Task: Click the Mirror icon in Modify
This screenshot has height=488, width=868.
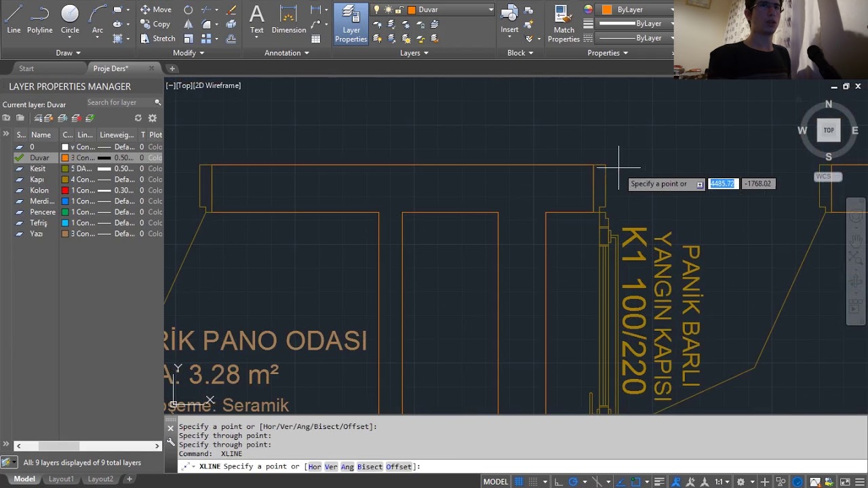Action: click(x=189, y=24)
